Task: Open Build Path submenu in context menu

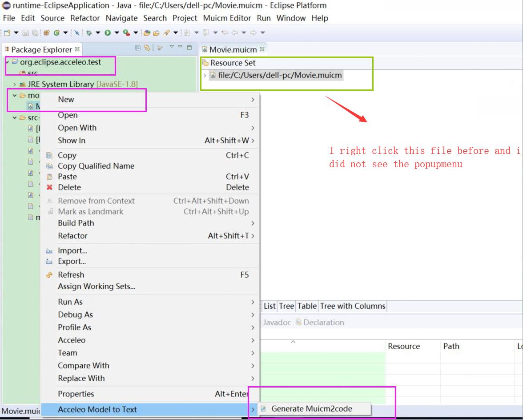Action: click(x=150, y=223)
